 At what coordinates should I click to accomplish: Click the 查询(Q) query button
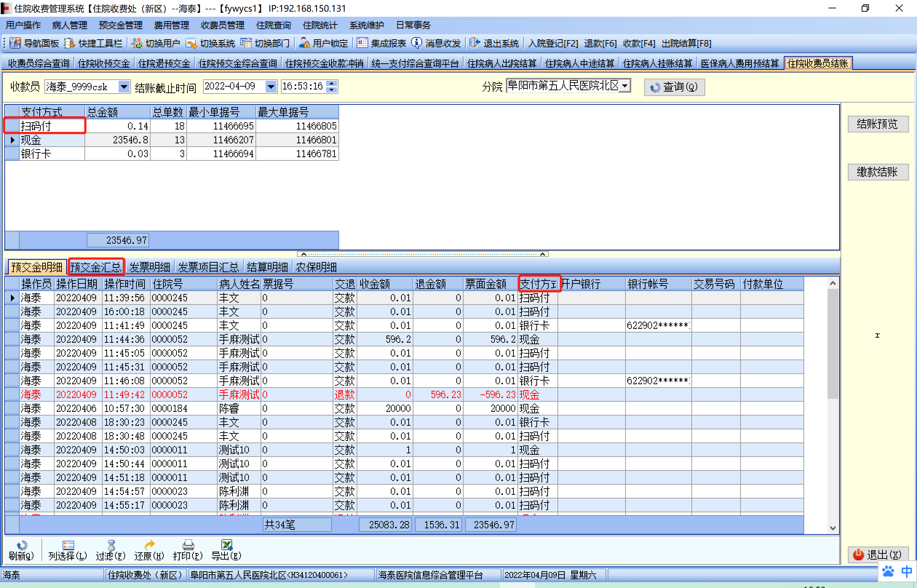tap(674, 87)
